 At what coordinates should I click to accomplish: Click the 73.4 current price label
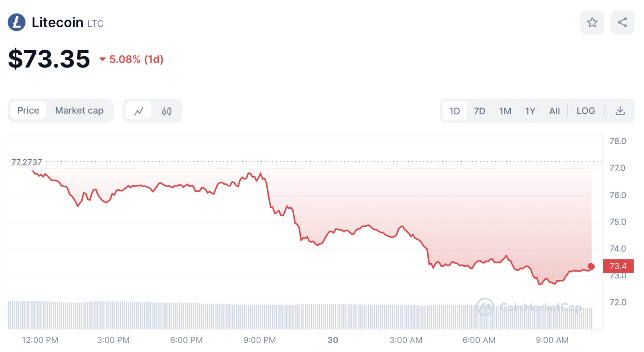point(618,266)
